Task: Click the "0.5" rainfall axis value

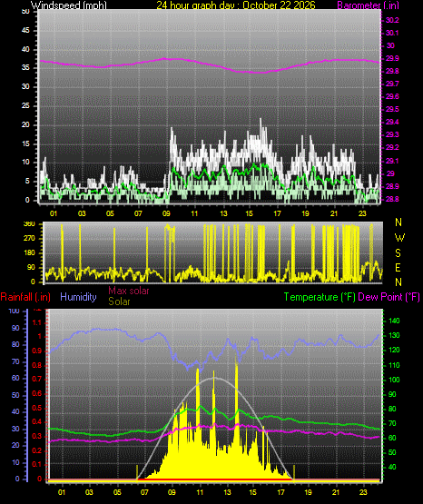Action: click(x=37, y=408)
